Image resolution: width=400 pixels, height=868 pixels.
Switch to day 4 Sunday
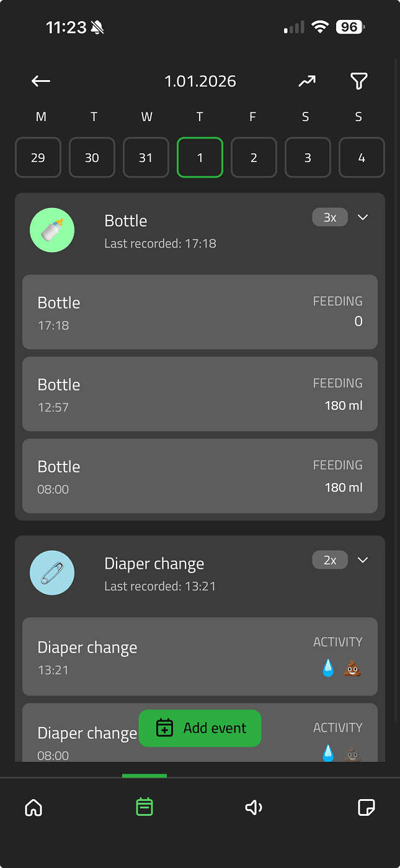click(x=362, y=158)
